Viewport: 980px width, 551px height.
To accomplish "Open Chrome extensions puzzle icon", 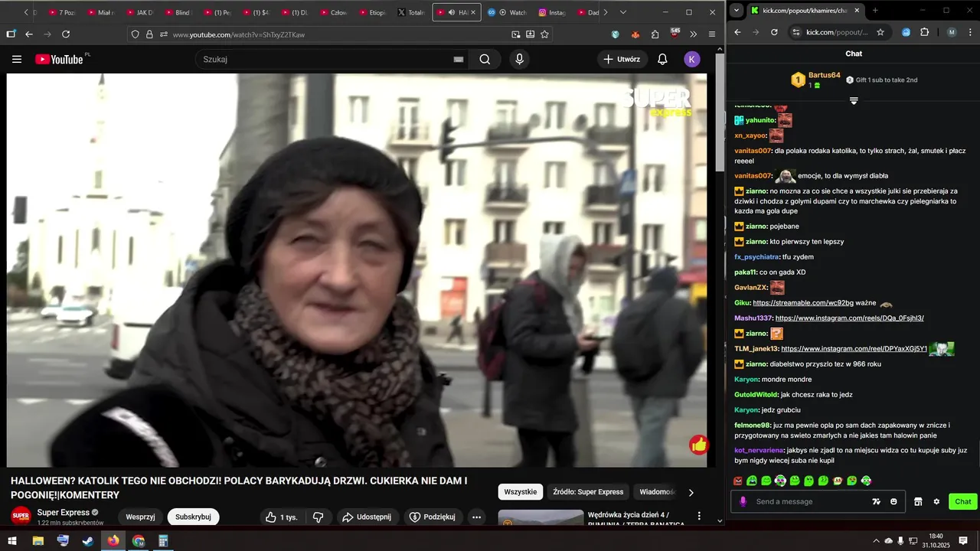I will (x=924, y=32).
